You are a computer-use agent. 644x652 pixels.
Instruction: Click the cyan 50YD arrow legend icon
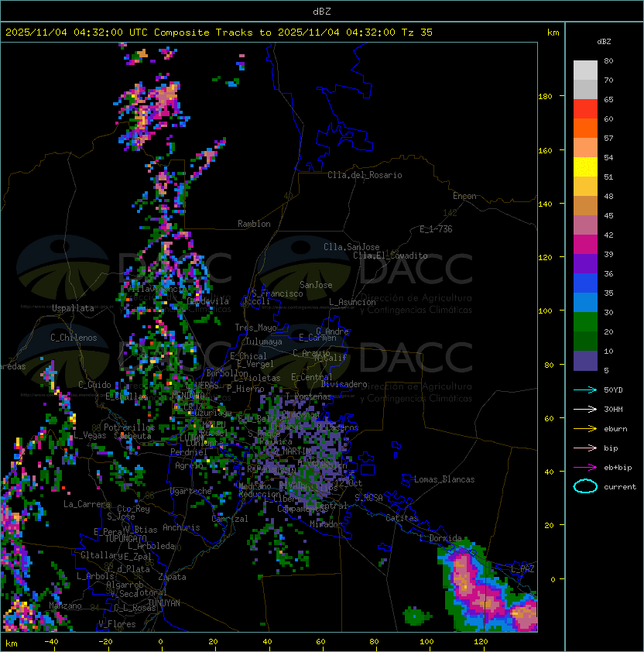[x=585, y=390]
